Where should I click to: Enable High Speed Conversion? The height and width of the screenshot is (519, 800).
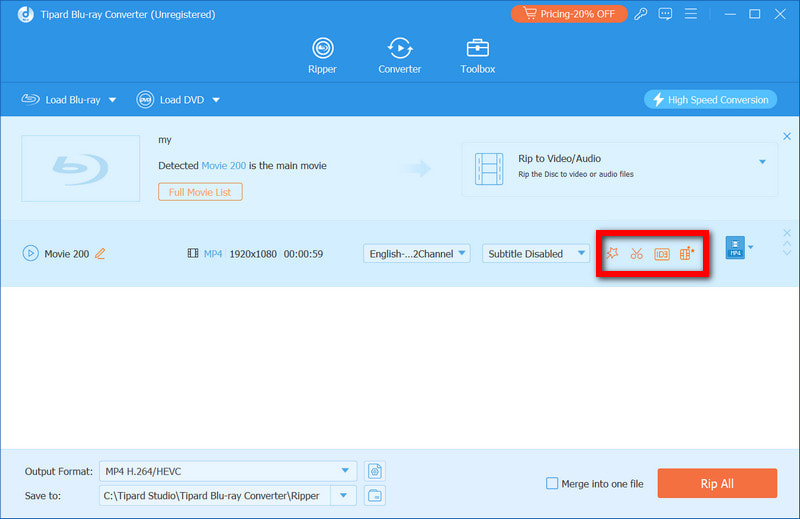[710, 100]
